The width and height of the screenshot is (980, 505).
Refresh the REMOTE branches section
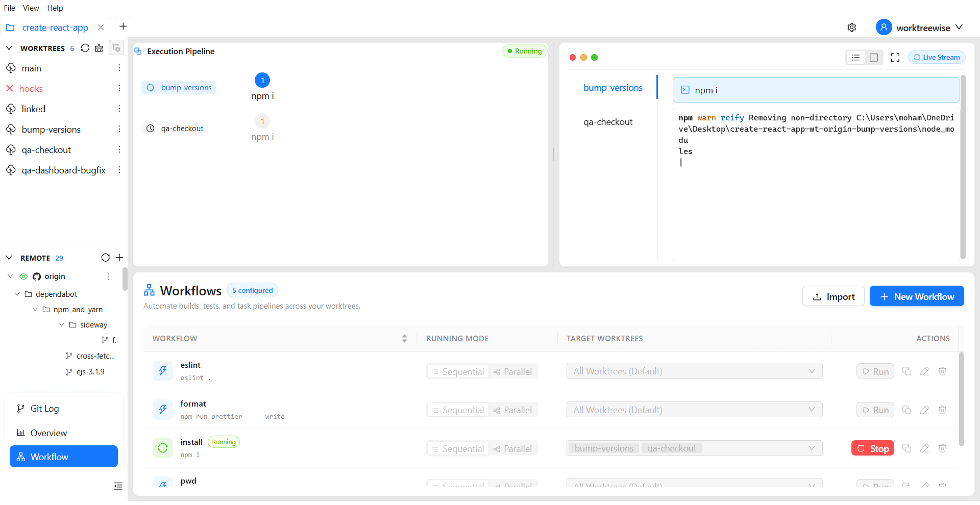pos(105,258)
